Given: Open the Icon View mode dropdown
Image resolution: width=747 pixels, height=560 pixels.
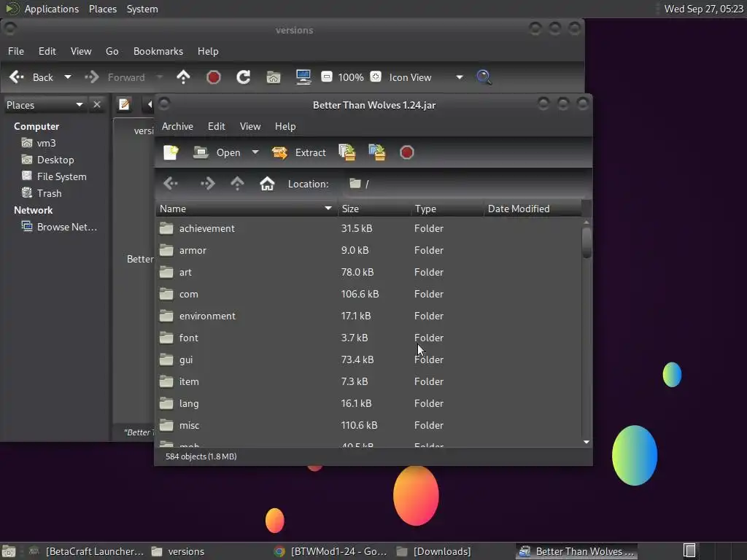Looking at the screenshot, I should coord(425,77).
